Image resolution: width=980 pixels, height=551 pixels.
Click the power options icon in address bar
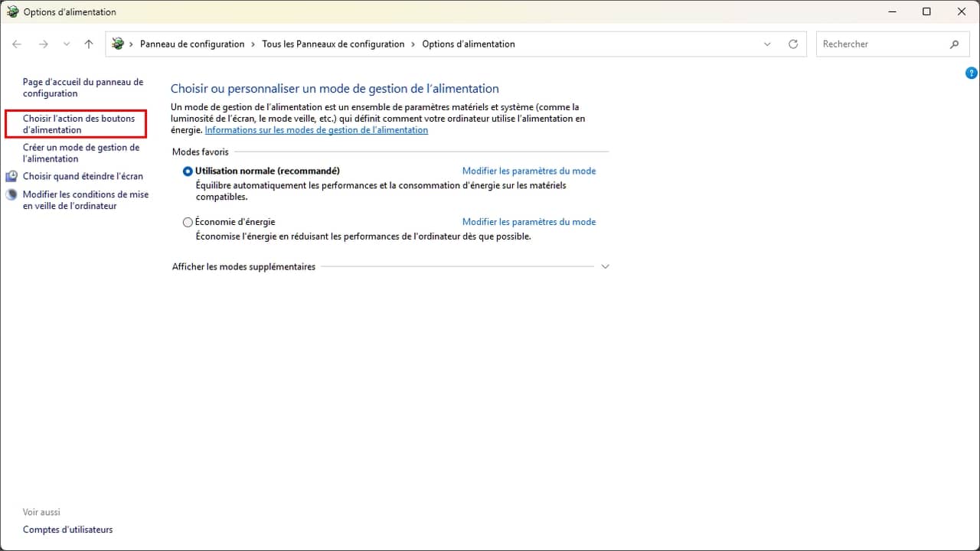click(118, 44)
